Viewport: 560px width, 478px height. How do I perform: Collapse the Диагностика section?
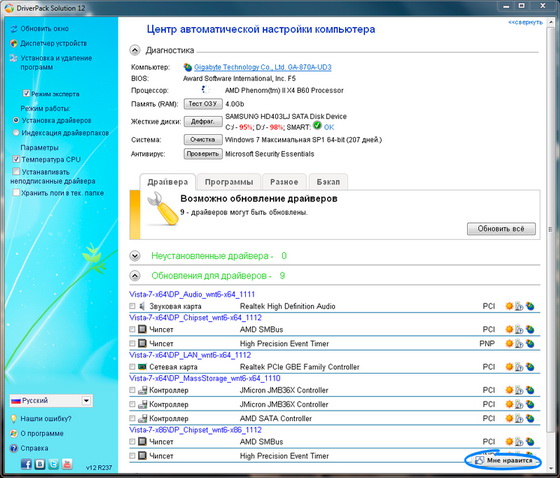click(135, 50)
